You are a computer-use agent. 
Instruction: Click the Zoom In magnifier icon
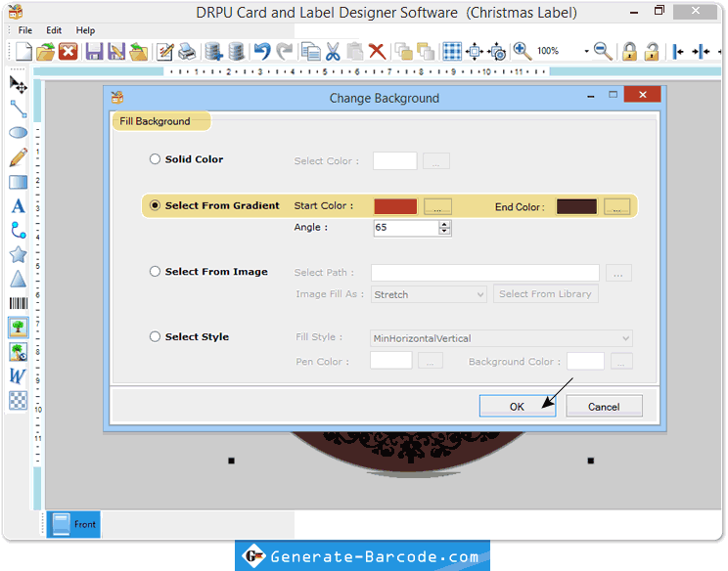pyautogui.click(x=523, y=51)
